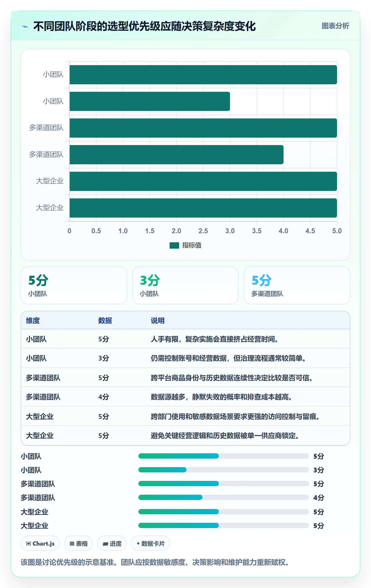Select the 数据卡片 tag chip

click(151, 543)
